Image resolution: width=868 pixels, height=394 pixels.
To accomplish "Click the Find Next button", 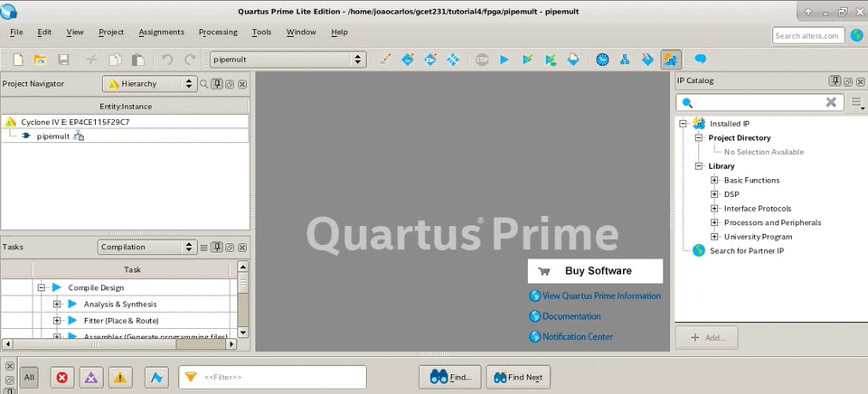I will click(x=518, y=378).
